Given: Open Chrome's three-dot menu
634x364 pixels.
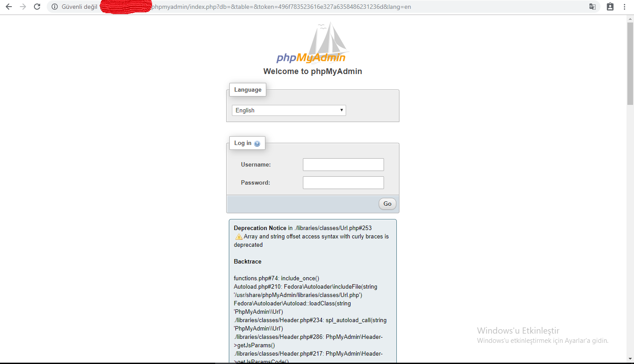Looking at the screenshot, I should point(625,7).
